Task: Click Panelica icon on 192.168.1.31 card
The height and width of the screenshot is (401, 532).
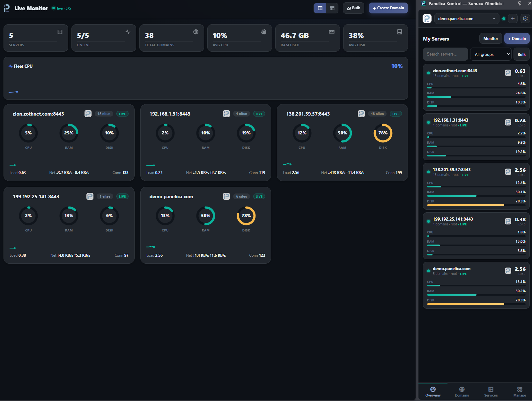Action: tap(226, 114)
